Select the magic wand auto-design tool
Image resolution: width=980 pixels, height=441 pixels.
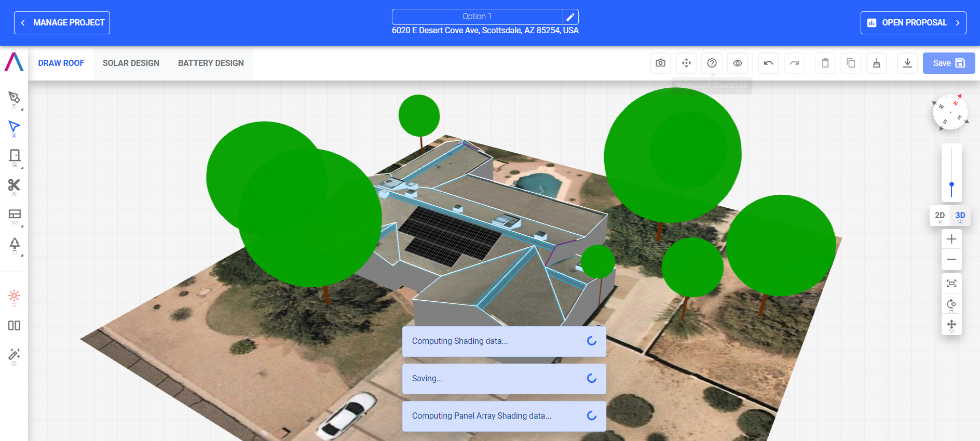coord(14,354)
